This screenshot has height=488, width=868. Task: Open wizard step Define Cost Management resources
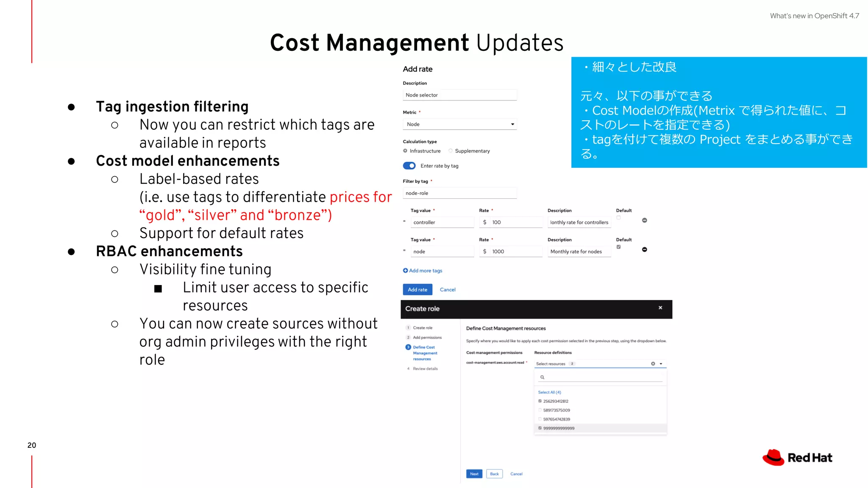click(425, 353)
